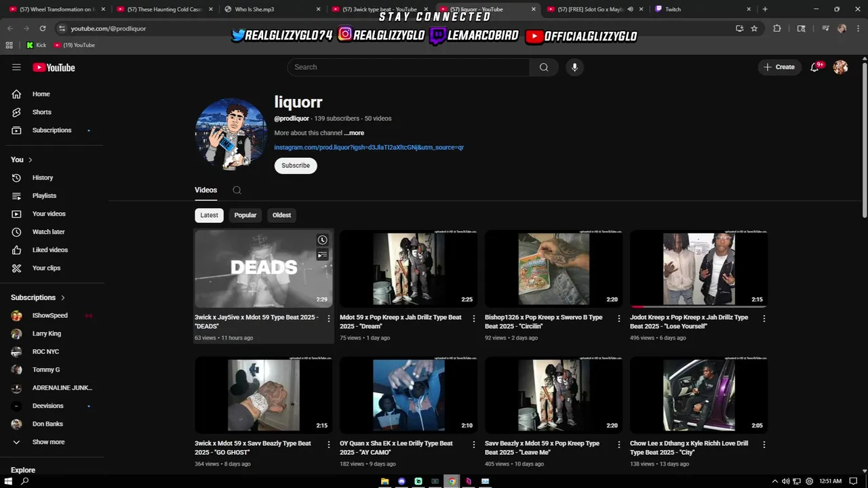Open the Leave Me video thumbnail
This screenshot has height=488, width=868.
[x=553, y=395]
